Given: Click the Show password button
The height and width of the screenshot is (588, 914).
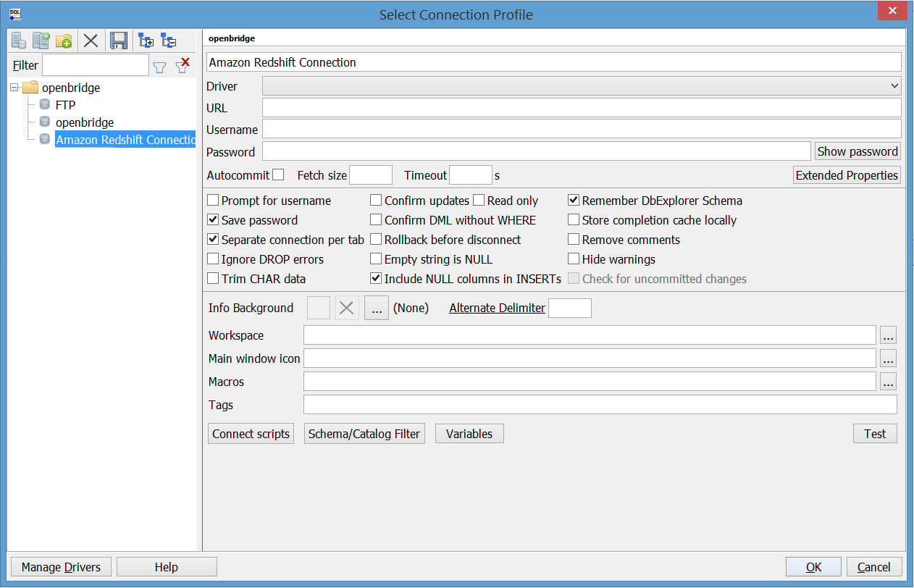Looking at the screenshot, I should pyautogui.click(x=858, y=151).
